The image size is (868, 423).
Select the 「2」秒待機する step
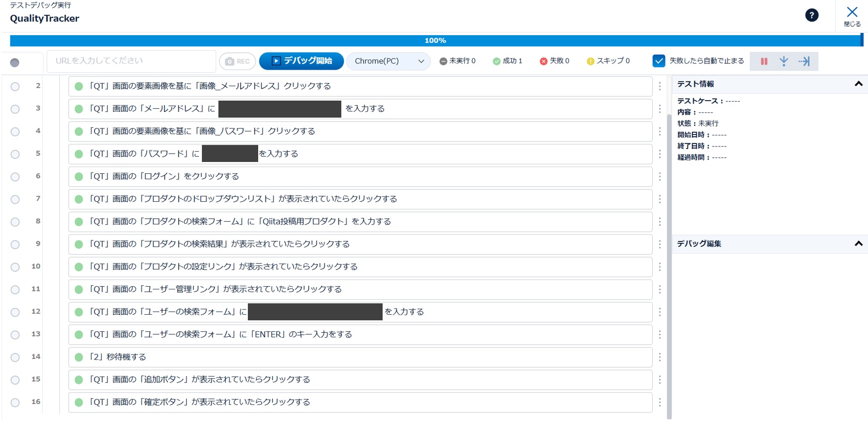tap(360, 357)
